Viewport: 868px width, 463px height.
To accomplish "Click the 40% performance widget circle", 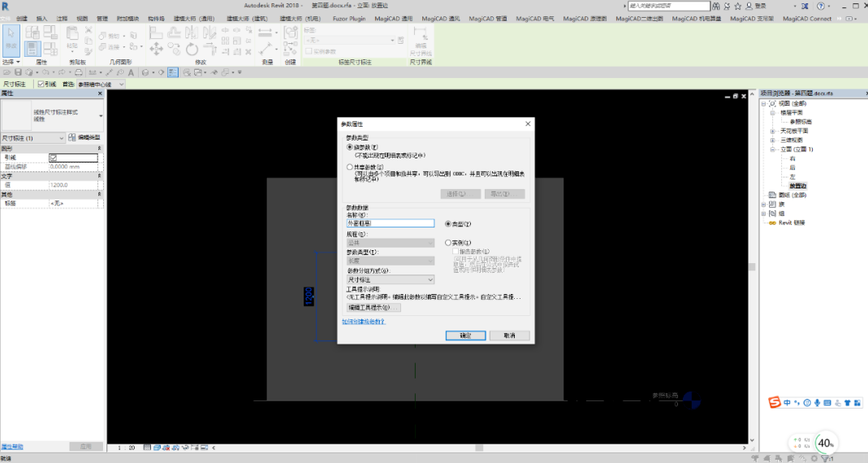I will tap(826, 443).
